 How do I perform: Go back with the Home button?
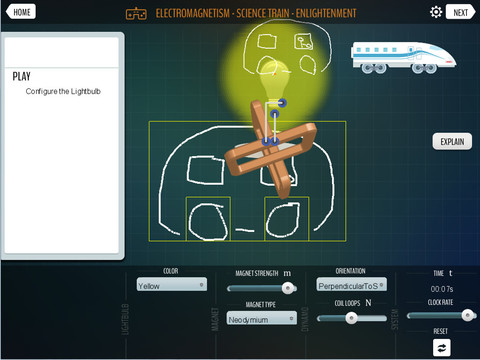tap(21, 12)
